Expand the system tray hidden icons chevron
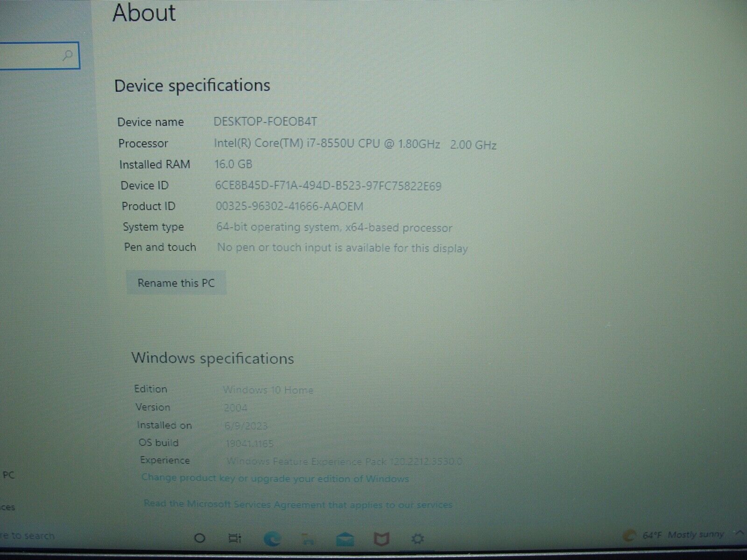The width and height of the screenshot is (747, 560). click(x=740, y=532)
